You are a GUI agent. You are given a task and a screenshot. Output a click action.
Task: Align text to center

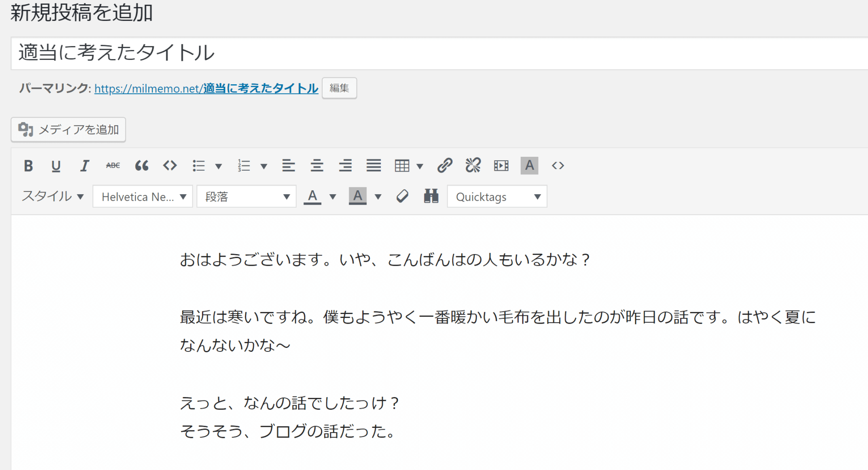(316, 165)
